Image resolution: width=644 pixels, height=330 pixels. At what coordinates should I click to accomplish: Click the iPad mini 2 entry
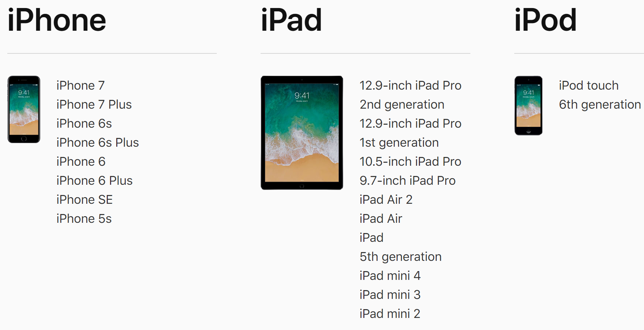[x=390, y=314]
